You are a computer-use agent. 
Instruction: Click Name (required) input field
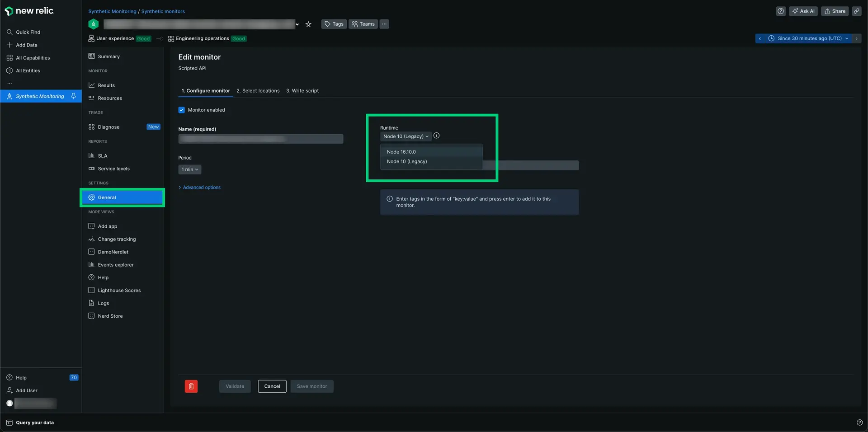tap(261, 139)
